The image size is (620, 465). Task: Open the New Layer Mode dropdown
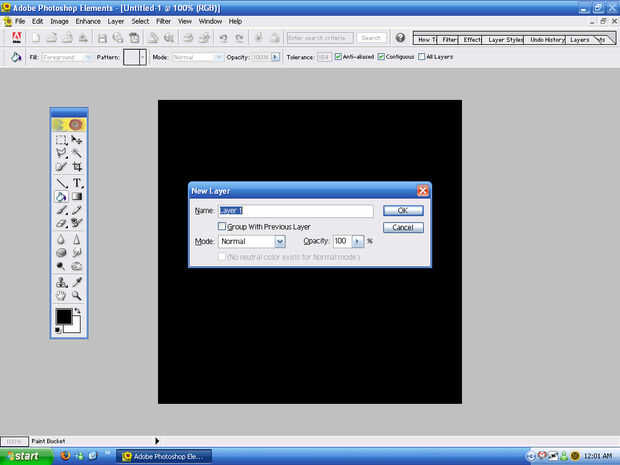point(280,241)
